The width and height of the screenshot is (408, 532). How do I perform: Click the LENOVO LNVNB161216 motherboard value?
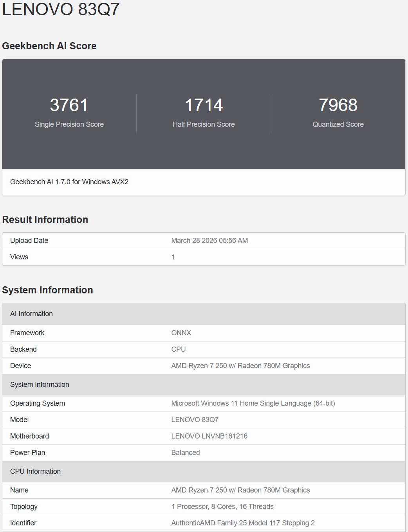[x=209, y=436]
